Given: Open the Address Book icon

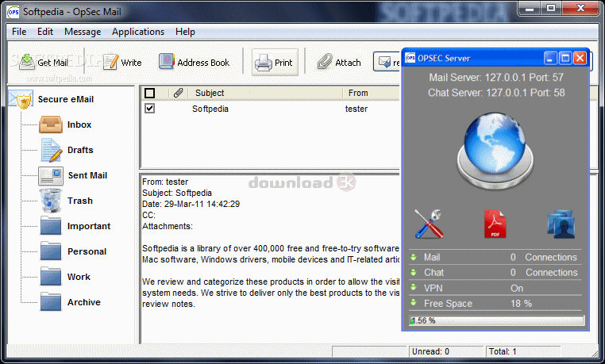Looking at the screenshot, I should (x=166, y=62).
